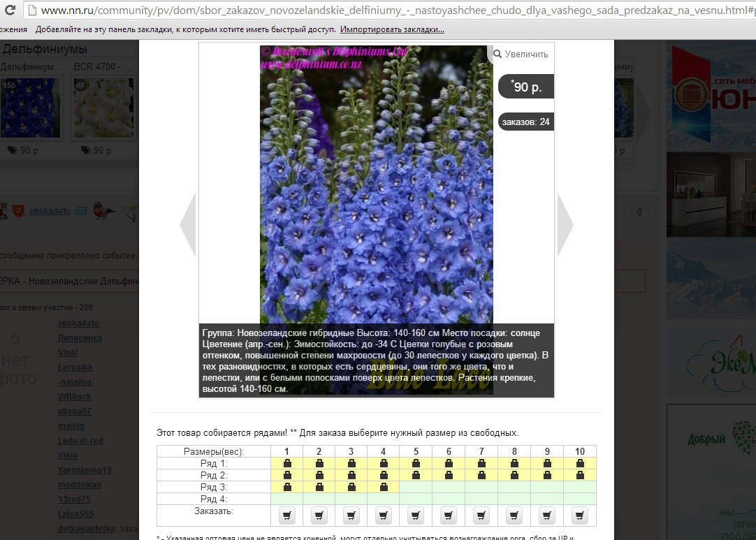Click the заказов: 24 badge
This screenshot has height=540, width=756.
click(526, 122)
